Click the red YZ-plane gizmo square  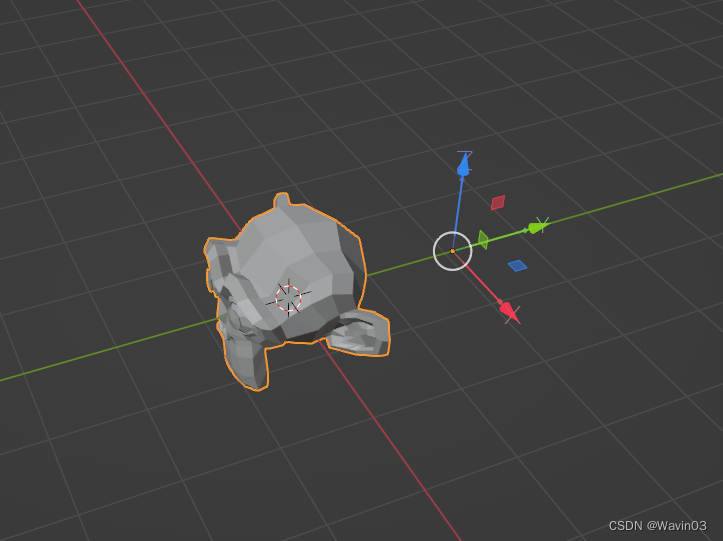click(x=498, y=202)
